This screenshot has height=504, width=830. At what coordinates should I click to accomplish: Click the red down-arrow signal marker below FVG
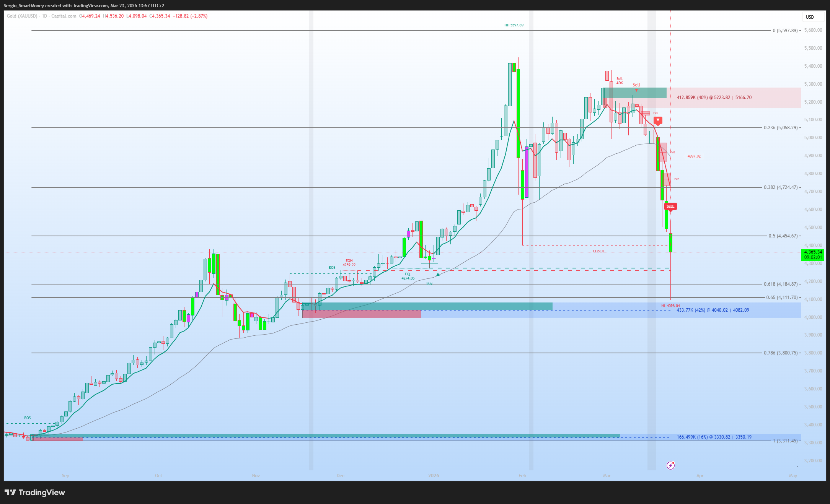pos(658,121)
